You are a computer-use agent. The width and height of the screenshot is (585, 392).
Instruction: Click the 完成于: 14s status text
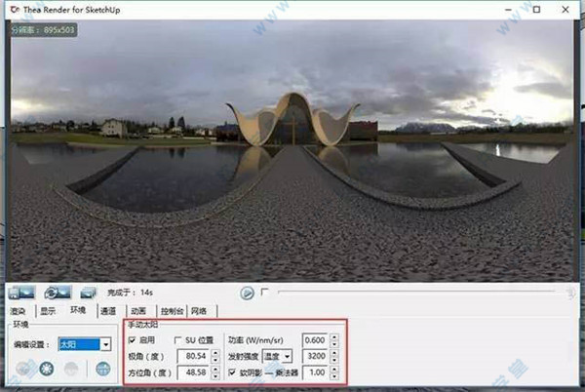[x=131, y=293]
